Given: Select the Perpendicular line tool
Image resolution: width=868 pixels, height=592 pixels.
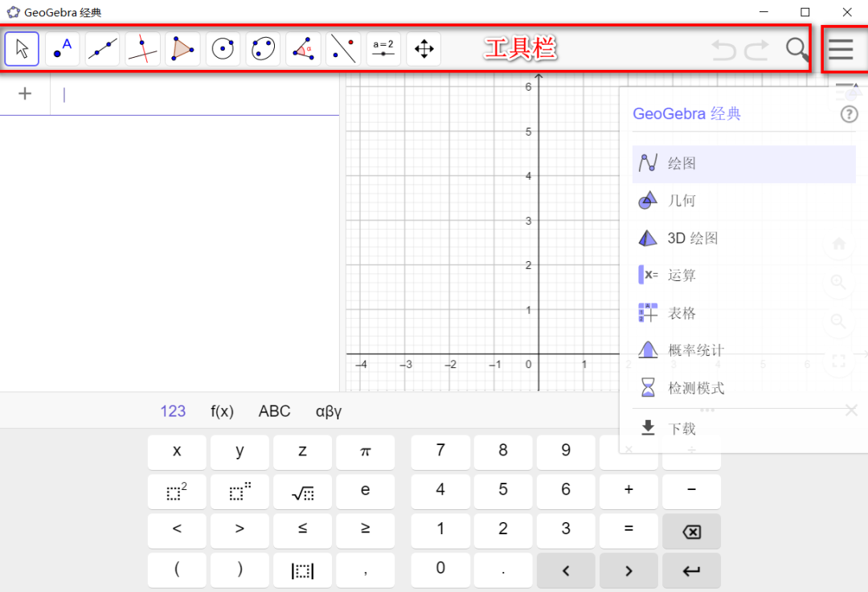Looking at the screenshot, I should coord(143,49).
